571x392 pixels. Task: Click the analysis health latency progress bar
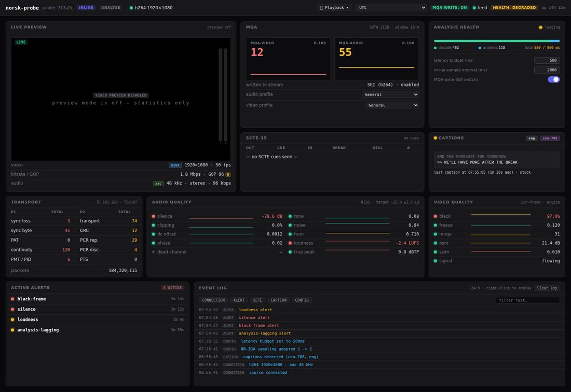[x=497, y=41]
